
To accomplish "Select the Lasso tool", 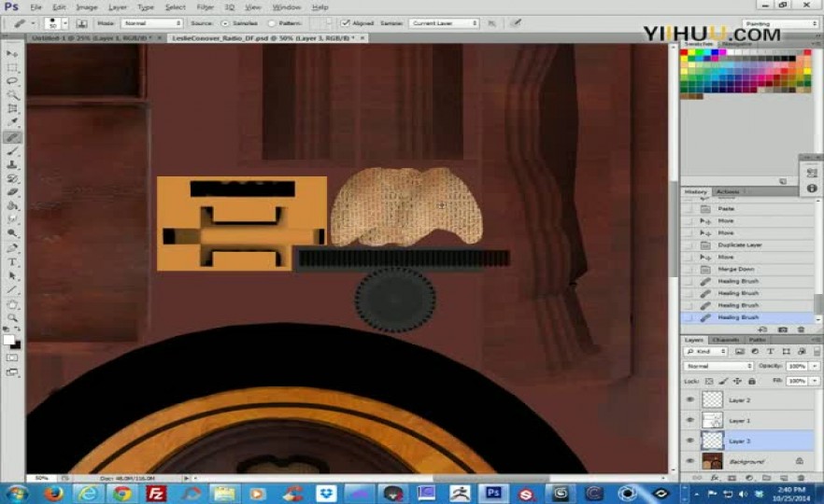I will [12, 81].
